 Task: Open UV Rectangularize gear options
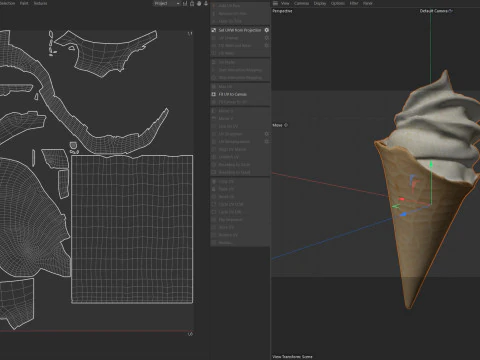coord(267,141)
